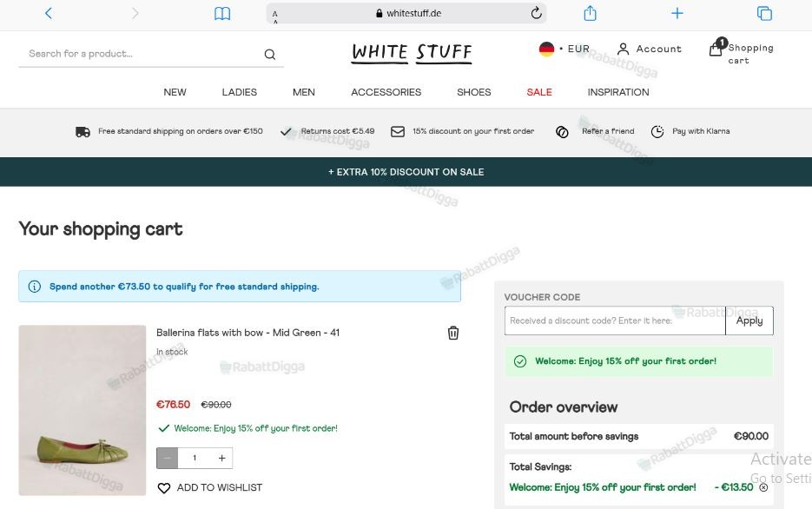Decrease quantity with the minus button

(x=168, y=459)
